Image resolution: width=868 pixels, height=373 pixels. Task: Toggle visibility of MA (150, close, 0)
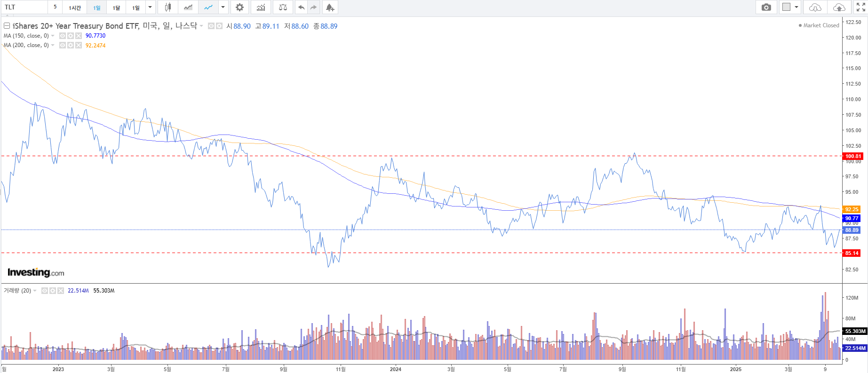click(63, 36)
